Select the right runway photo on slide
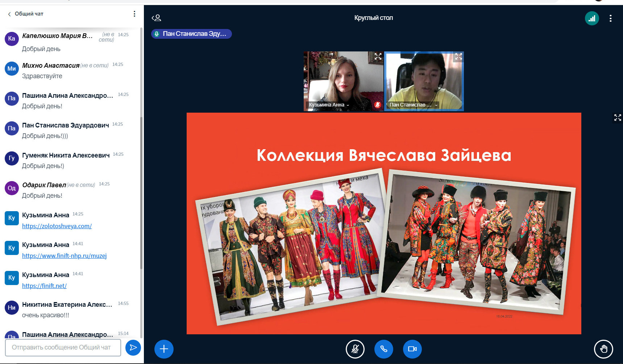 (477, 241)
